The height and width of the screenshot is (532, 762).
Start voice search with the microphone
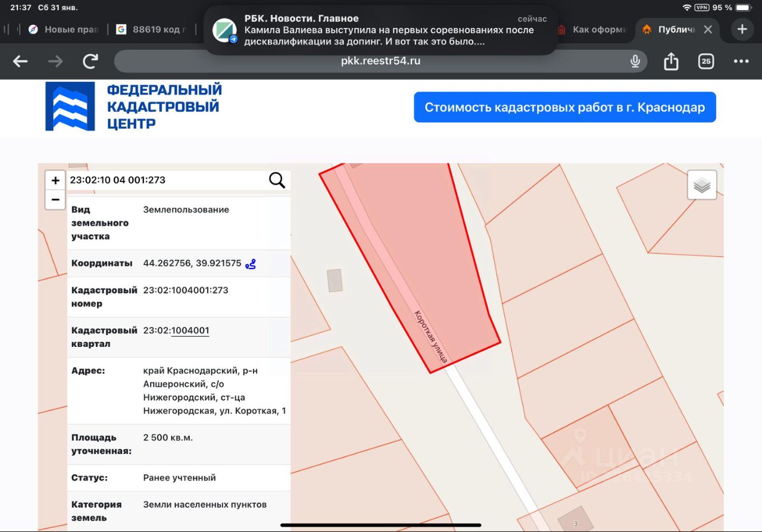click(x=635, y=61)
